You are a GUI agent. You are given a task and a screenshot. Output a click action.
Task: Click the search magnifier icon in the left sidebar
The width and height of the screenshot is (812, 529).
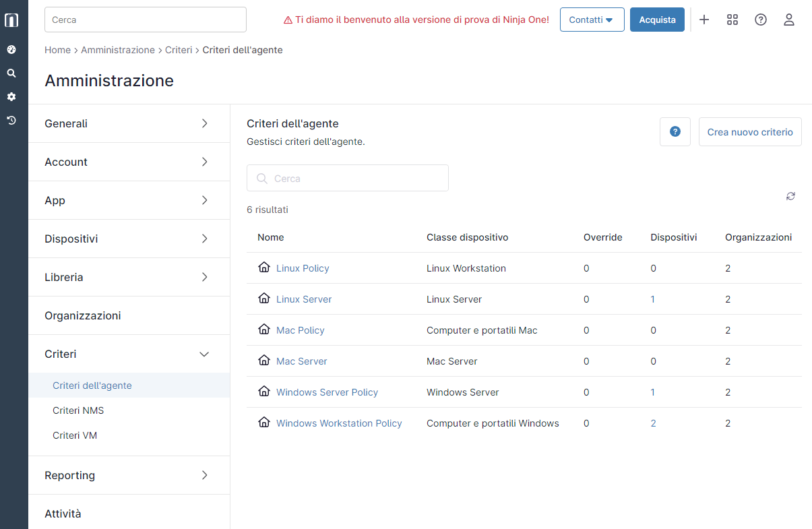tap(11, 73)
